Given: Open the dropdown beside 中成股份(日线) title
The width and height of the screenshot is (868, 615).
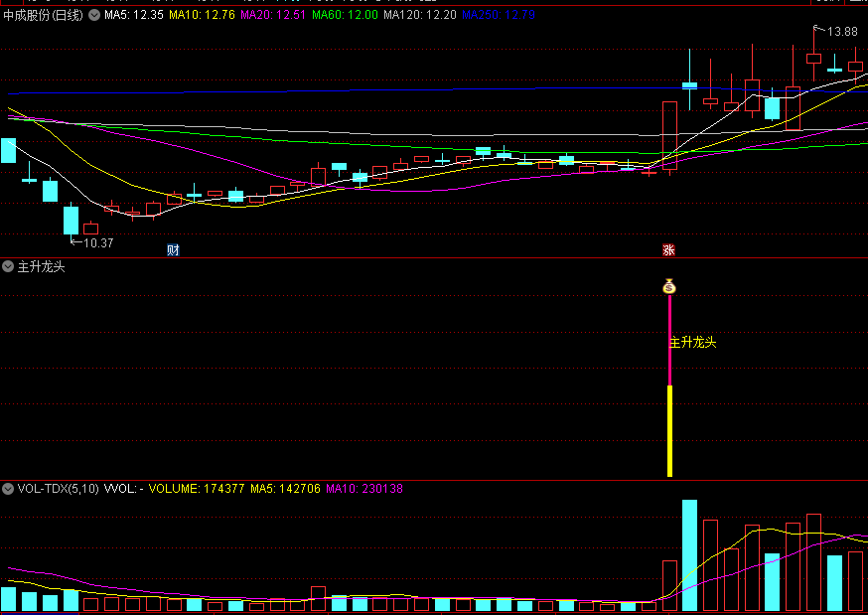Looking at the screenshot, I should [x=94, y=15].
